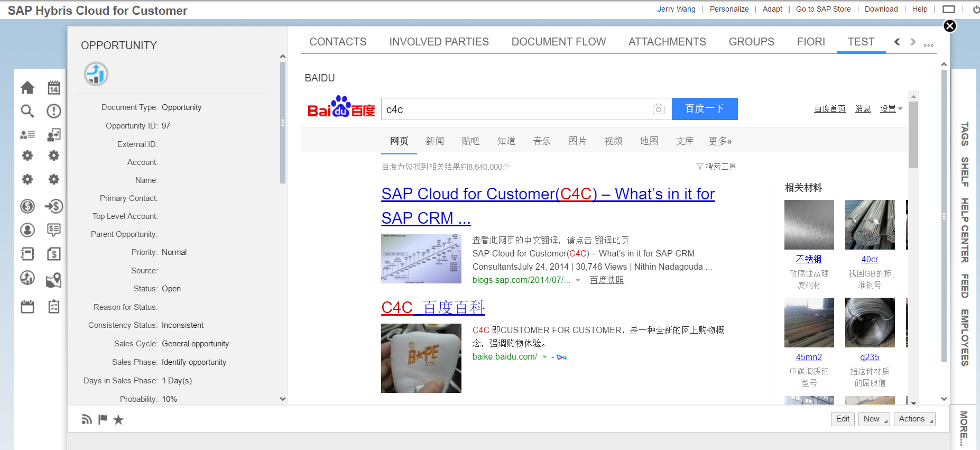Switch to the GROUPS tab
This screenshot has height=450, width=980.
pos(751,42)
